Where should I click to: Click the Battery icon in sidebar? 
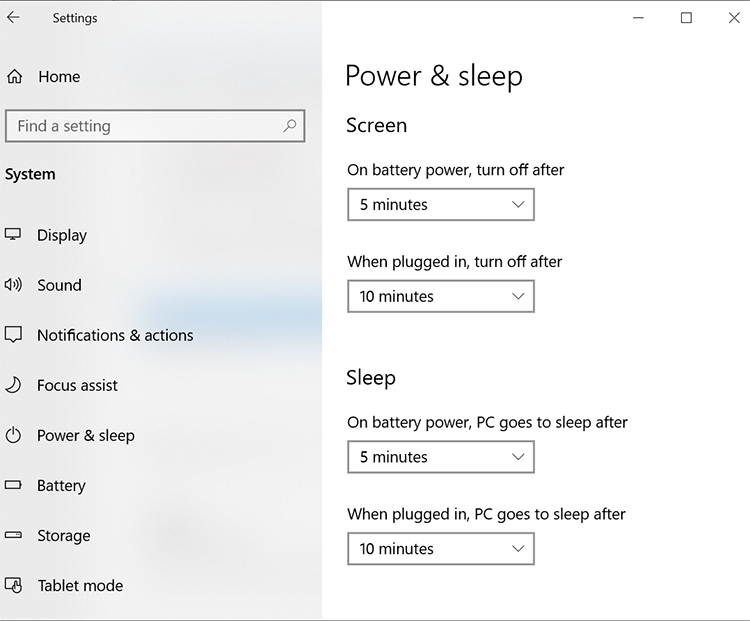point(13,485)
